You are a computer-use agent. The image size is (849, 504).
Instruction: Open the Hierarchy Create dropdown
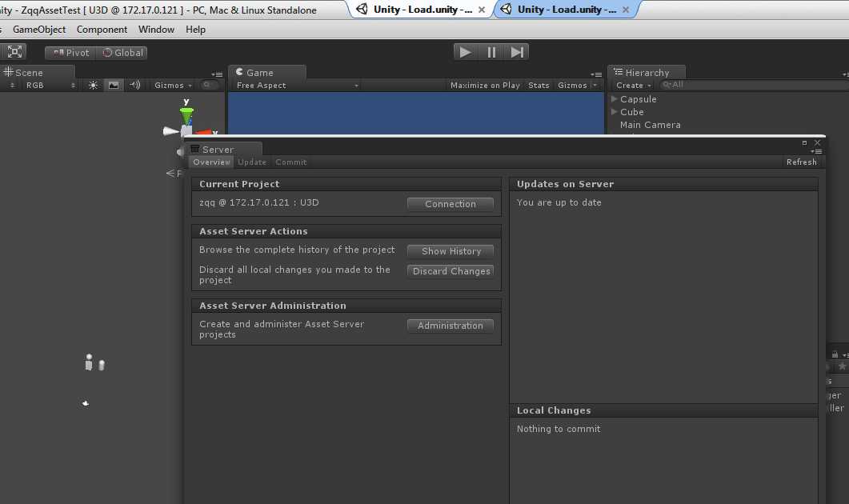tap(634, 85)
